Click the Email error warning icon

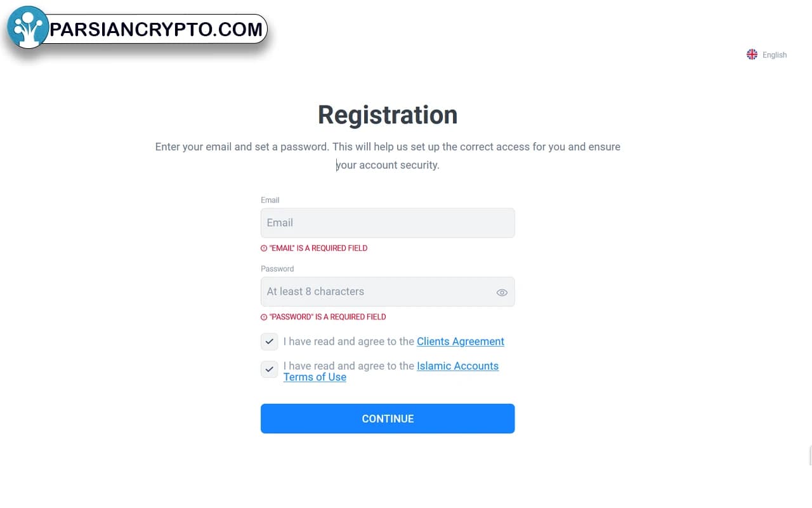pos(264,248)
